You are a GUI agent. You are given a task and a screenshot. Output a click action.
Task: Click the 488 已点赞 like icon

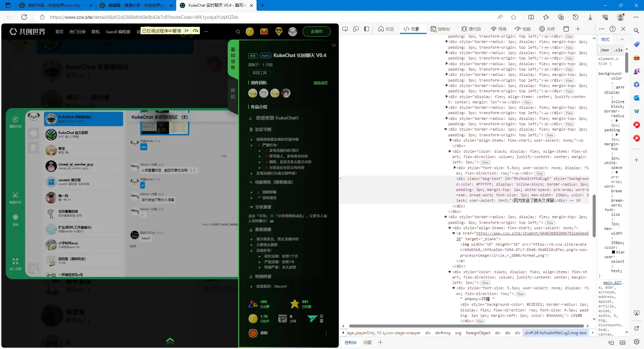point(253,304)
